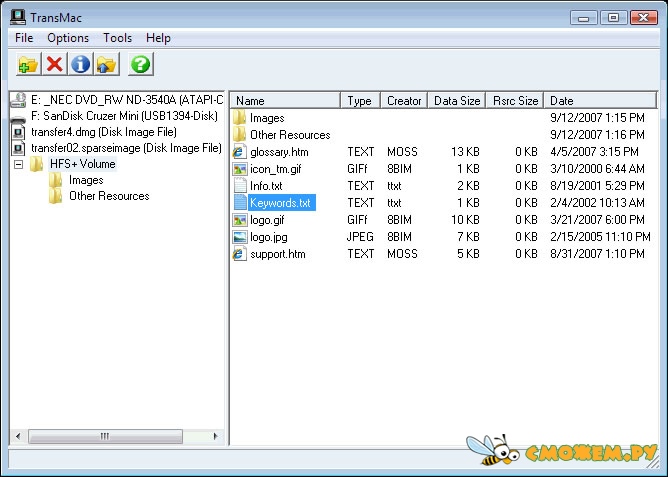Open the Tools menu
This screenshot has width=668, height=477.
(x=118, y=38)
